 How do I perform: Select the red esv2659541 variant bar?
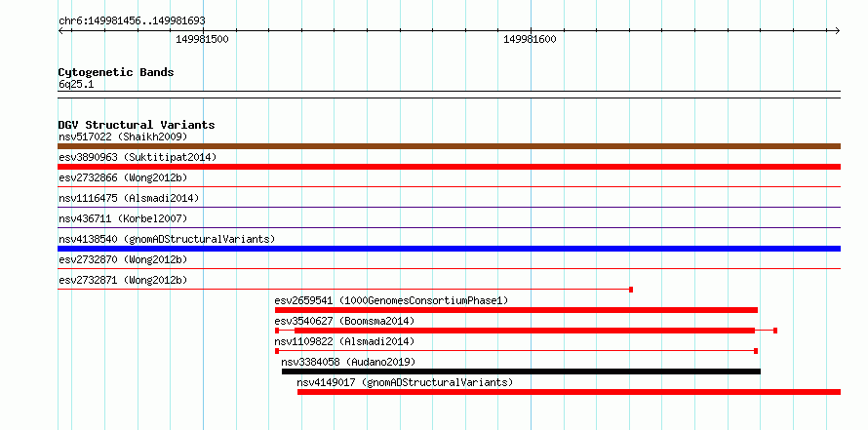[516, 310]
